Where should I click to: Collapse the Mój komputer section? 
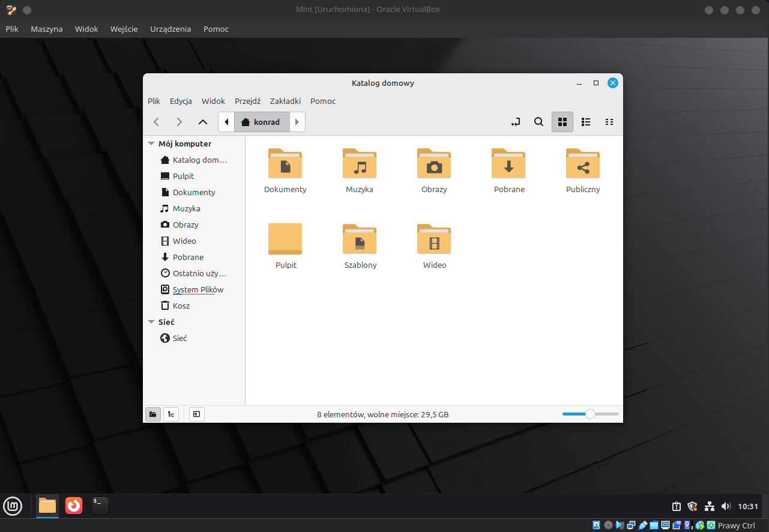(x=151, y=144)
